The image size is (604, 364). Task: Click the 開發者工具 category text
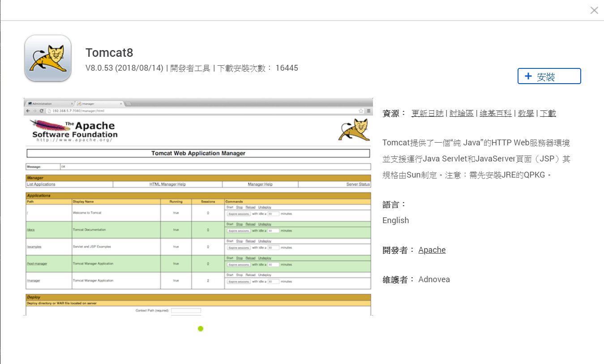pos(190,68)
